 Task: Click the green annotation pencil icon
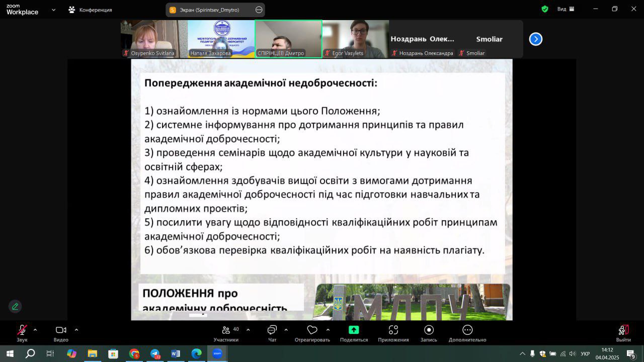point(15,306)
